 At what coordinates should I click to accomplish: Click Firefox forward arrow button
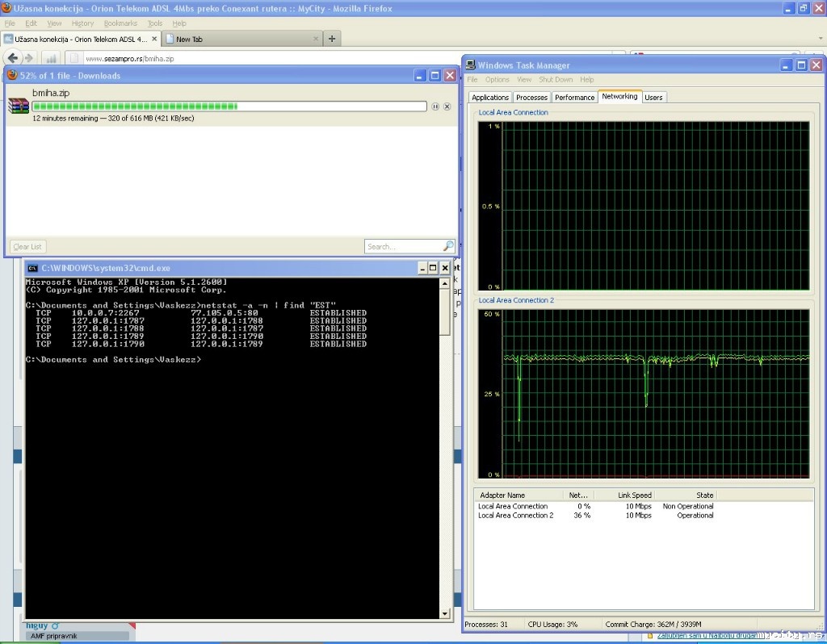29,58
